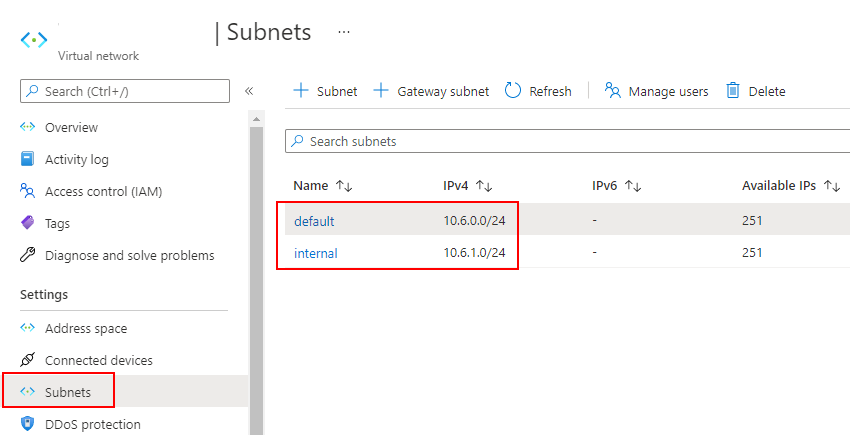Open the ellipsis more options menu

pyautogui.click(x=344, y=32)
